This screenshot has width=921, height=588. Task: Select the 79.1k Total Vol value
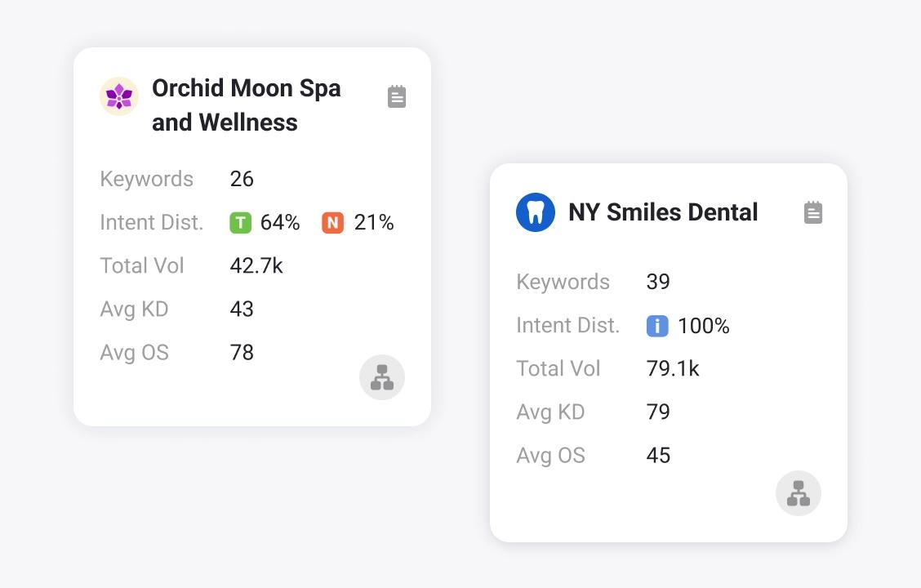click(x=673, y=369)
